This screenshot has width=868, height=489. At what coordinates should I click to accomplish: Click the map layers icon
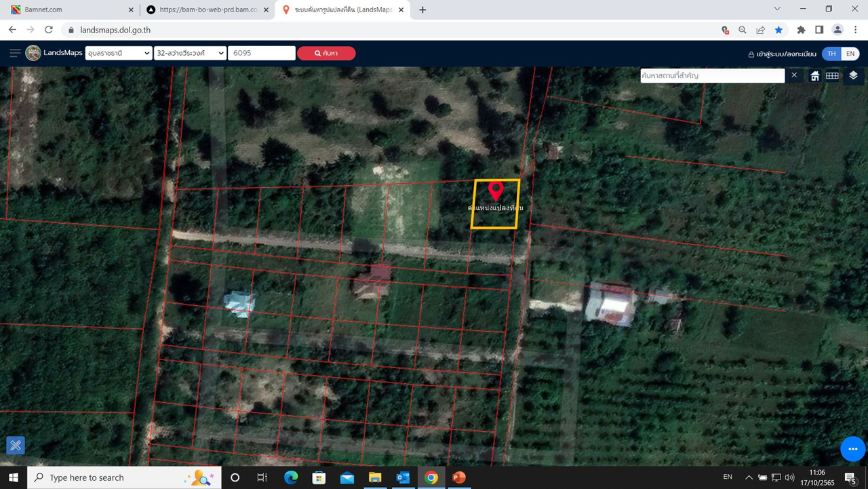click(853, 75)
